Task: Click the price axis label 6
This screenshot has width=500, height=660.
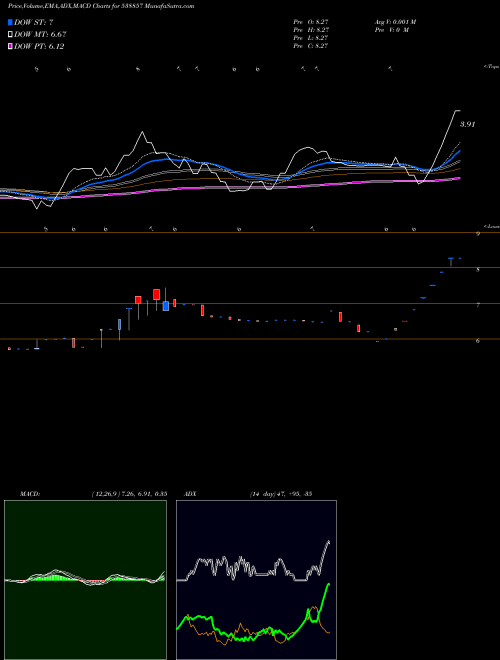Action: [478, 341]
